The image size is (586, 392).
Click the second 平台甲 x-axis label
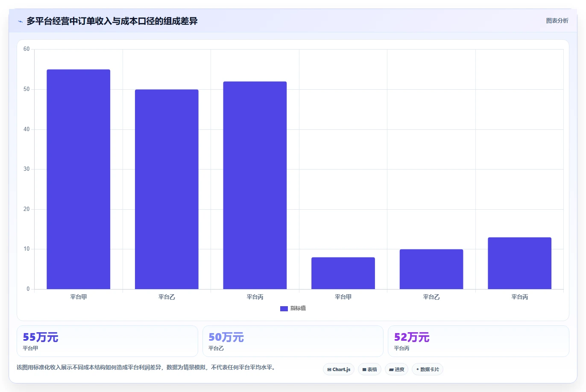(x=343, y=297)
